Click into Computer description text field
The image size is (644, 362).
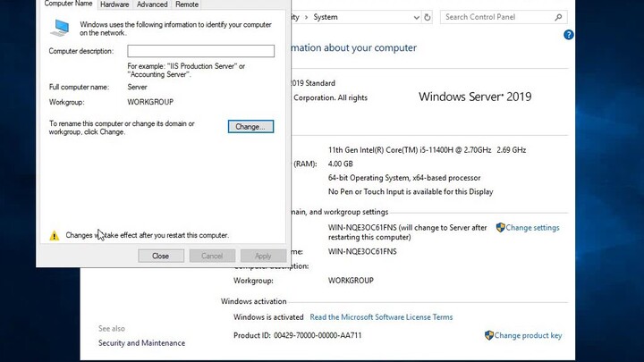click(x=200, y=51)
